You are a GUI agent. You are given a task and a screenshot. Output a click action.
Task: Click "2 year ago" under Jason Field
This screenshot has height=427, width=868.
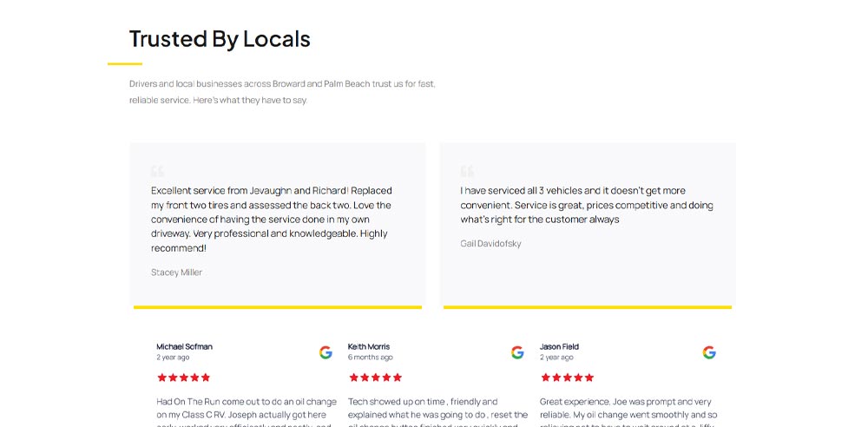[556, 358]
